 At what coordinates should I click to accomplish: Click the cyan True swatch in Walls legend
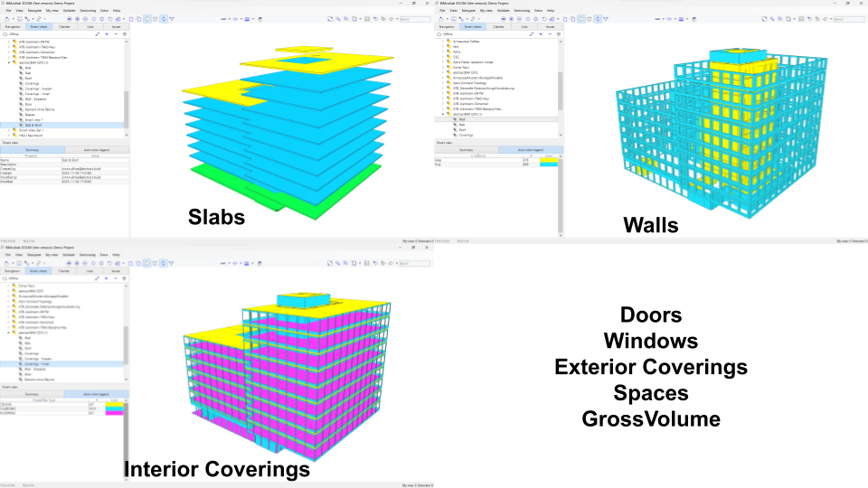point(549,164)
